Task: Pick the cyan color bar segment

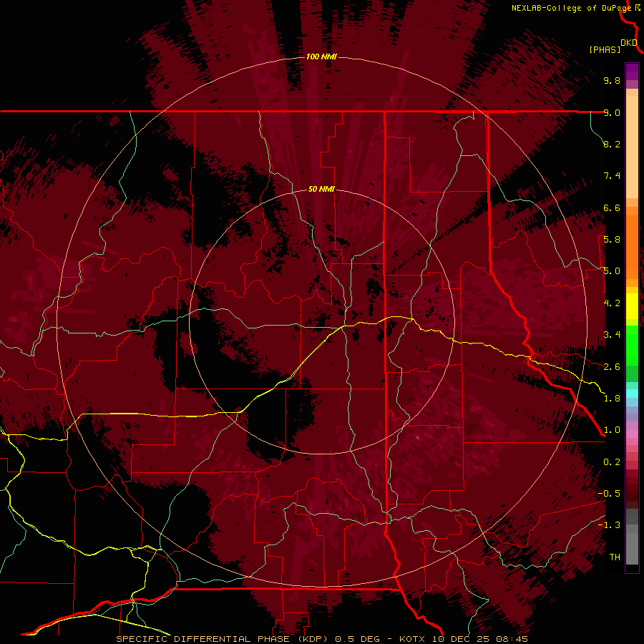Action: [632, 394]
